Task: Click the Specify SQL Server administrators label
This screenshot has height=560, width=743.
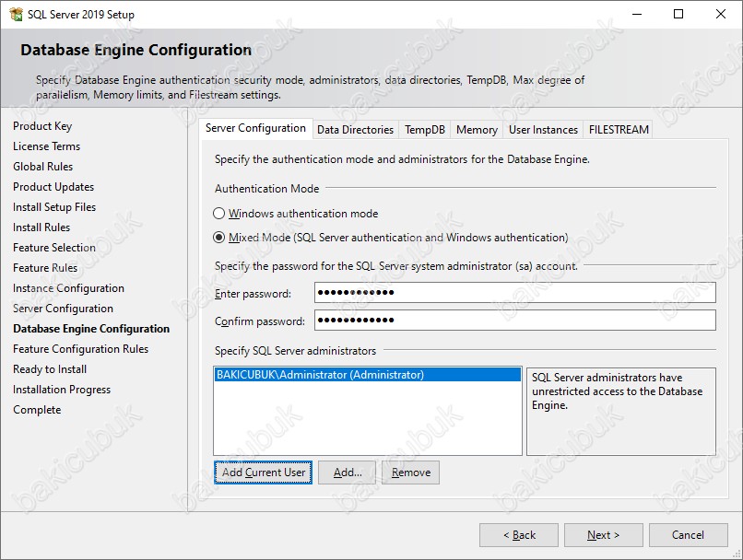Action: click(x=295, y=351)
